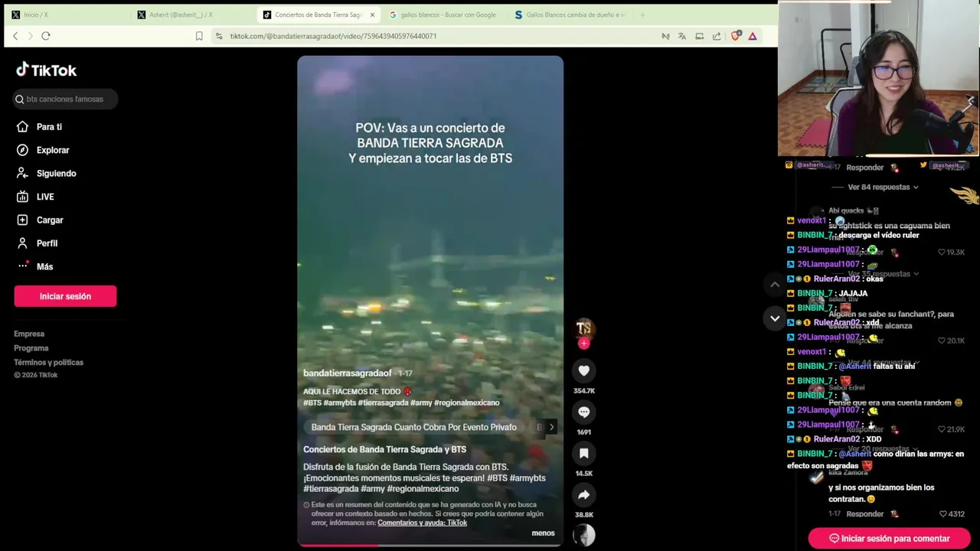
Task: Click browser forward arrow
Action: click(31, 36)
